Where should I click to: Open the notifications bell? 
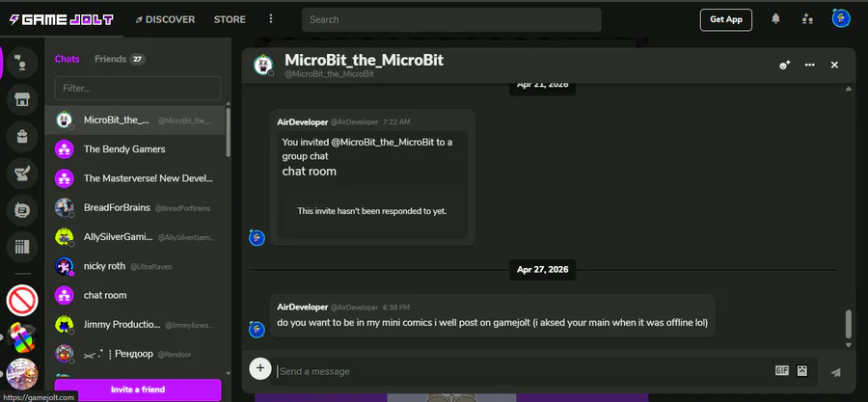tap(775, 19)
